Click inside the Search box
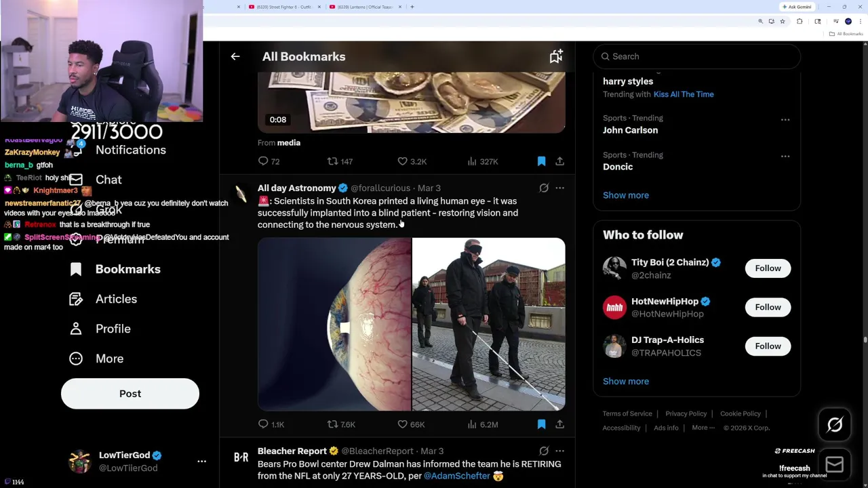This screenshot has width=868, height=488. click(697, 56)
